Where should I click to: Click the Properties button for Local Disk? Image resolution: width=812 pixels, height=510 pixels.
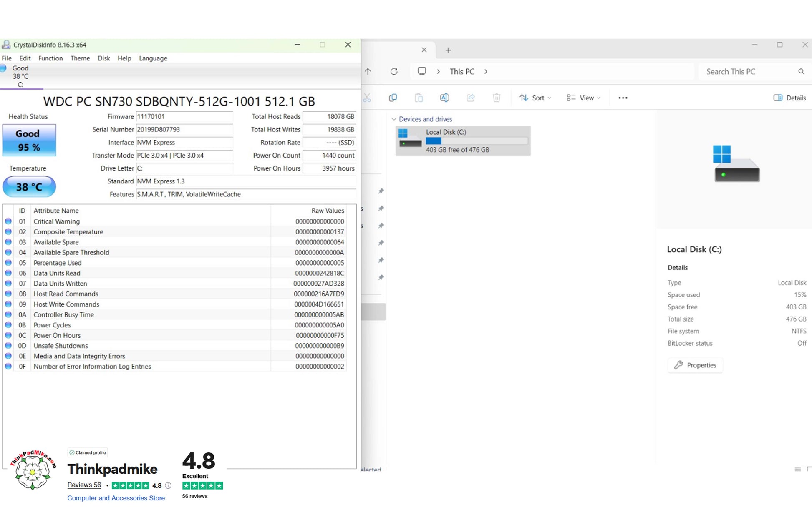tap(695, 365)
